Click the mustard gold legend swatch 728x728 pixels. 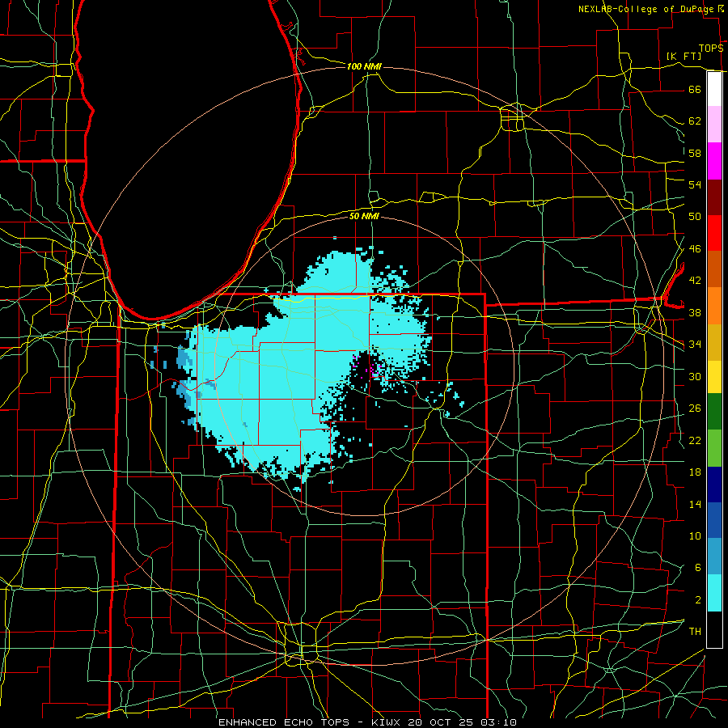[x=714, y=342]
